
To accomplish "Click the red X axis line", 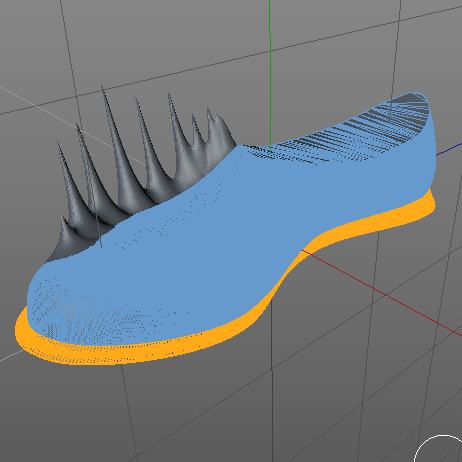I will 383,292.
